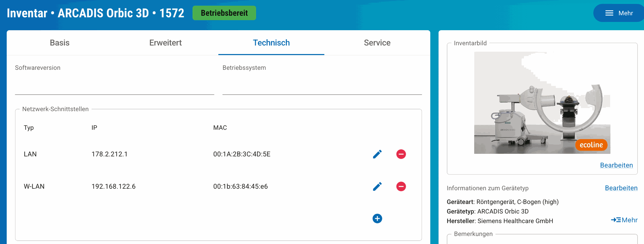Click the MAC column header
The image size is (644, 244).
[x=220, y=128]
